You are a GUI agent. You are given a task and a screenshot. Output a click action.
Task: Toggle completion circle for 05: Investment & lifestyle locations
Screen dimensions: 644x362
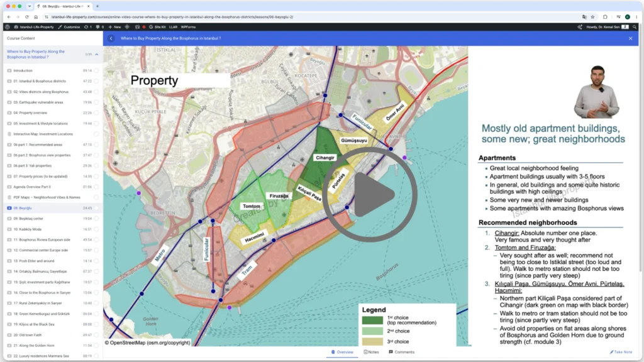pyautogui.click(x=96, y=124)
